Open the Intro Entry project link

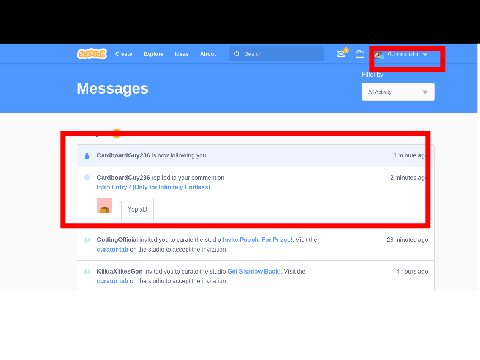coord(153,187)
